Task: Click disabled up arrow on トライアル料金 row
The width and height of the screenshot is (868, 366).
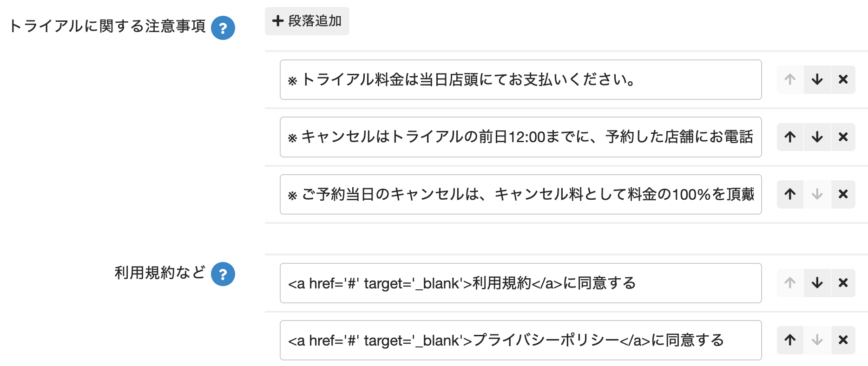Action: tap(790, 79)
